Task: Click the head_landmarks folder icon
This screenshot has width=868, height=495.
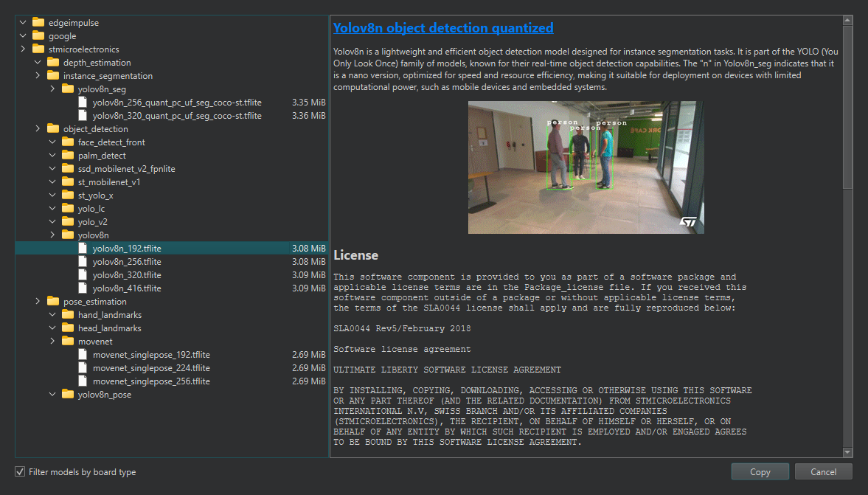Action: click(x=68, y=328)
